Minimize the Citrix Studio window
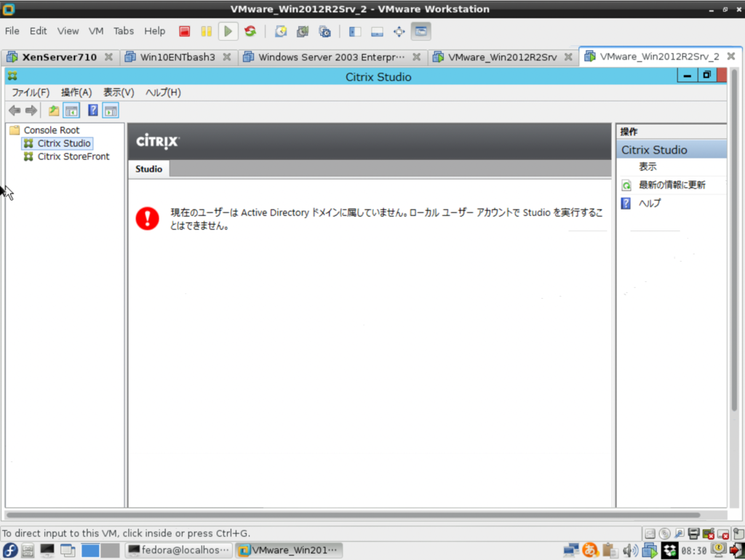The height and width of the screenshot is (560, 745). click(687, 76)
